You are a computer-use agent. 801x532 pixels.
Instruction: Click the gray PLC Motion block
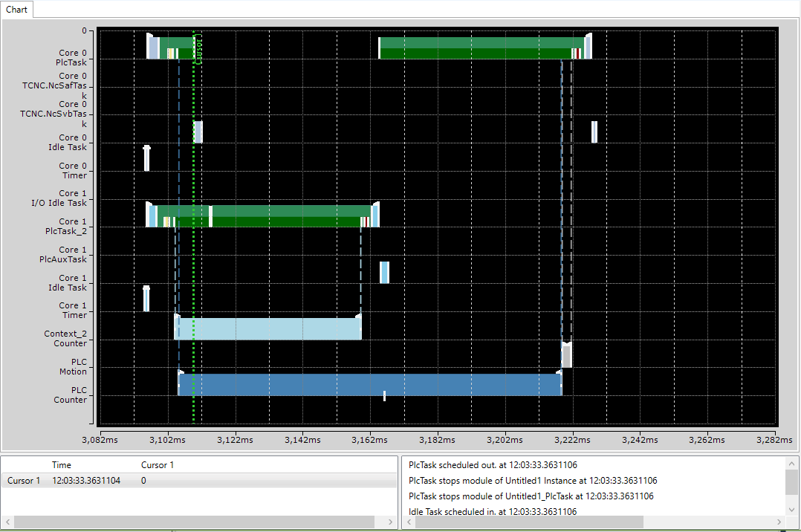tap(566, 356)
